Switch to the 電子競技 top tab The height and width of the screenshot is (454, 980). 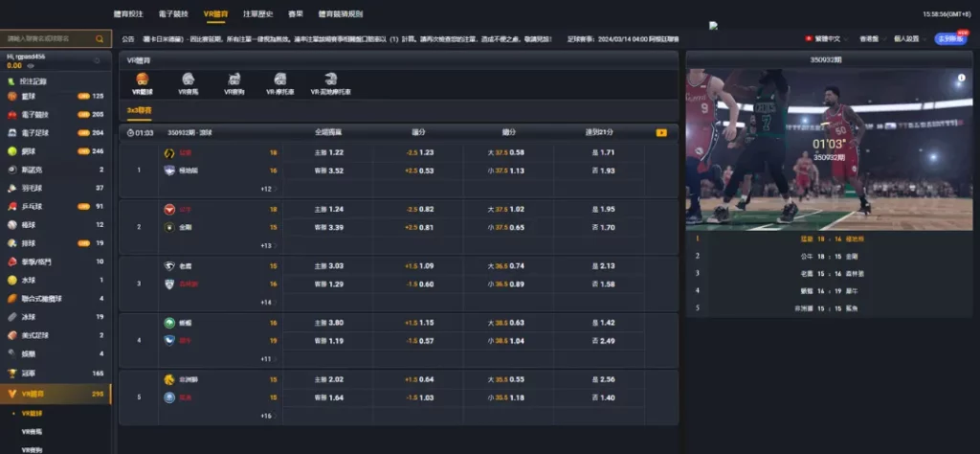click(x=173, y=13)
